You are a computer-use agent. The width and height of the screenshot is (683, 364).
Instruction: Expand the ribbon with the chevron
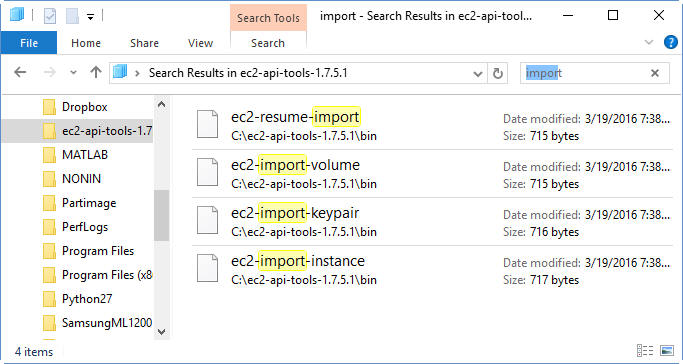pyautogui.click(x=649, y=43)
